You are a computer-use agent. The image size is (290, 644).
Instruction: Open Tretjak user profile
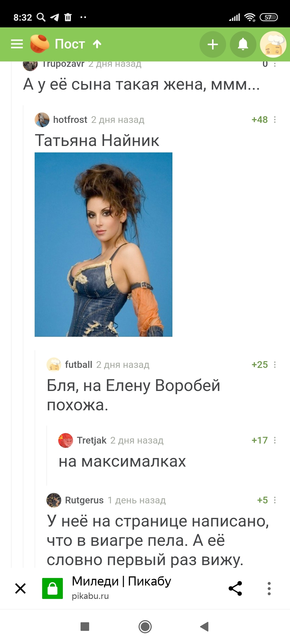[92, 440]
